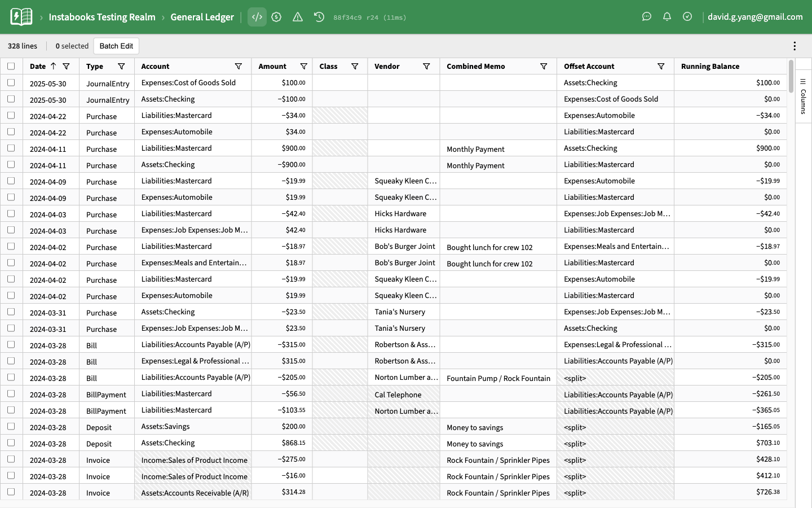
Task: Filter the Date column
Action: pyautogui.click(x=66, y=66)
